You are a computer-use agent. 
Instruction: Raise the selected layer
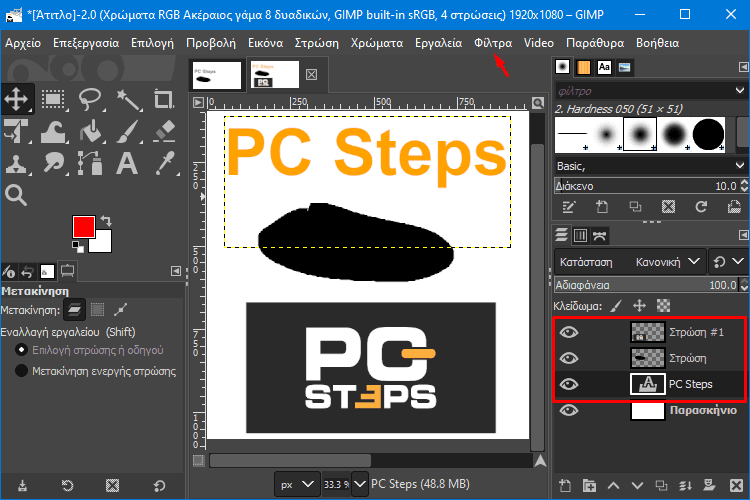613,486
